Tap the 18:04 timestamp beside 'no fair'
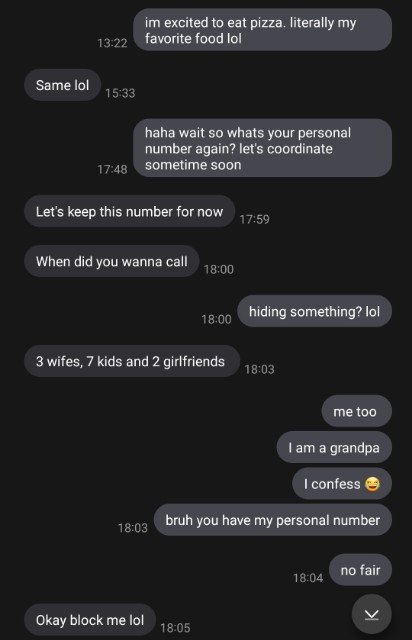Image resolution: width=412 pixels, height=640 pixels. pos(308,578)
